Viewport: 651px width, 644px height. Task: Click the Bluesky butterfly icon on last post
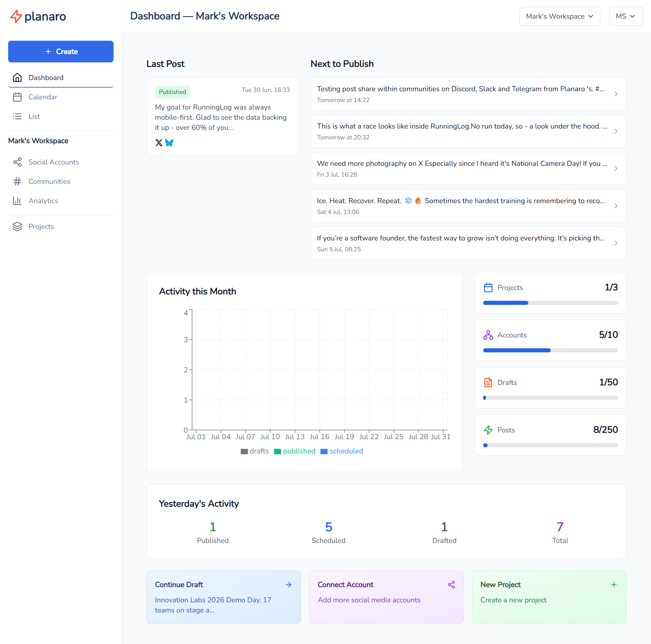click(169, 143)
